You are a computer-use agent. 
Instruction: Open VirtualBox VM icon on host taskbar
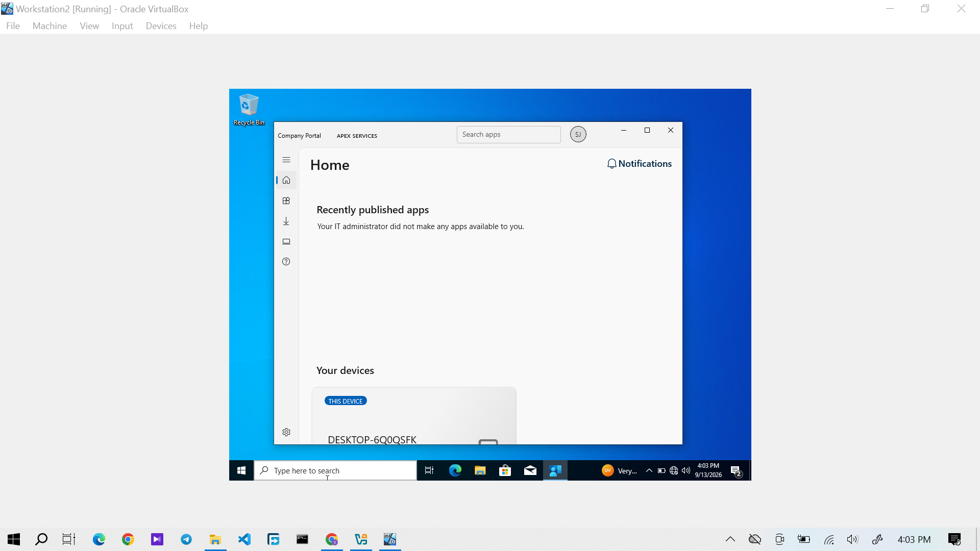[390, 539]
